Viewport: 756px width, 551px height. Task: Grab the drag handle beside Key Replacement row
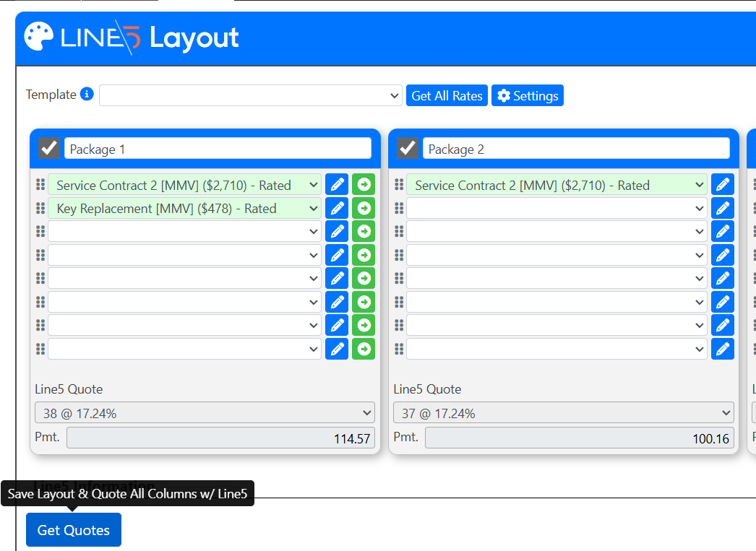(40, 209)
